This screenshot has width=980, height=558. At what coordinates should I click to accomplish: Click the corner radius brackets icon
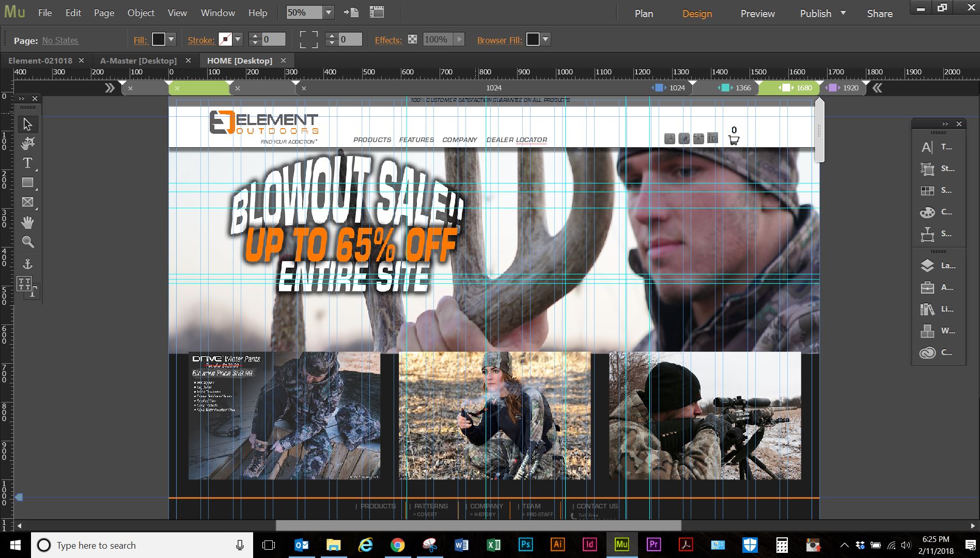(x=309, y=39)
